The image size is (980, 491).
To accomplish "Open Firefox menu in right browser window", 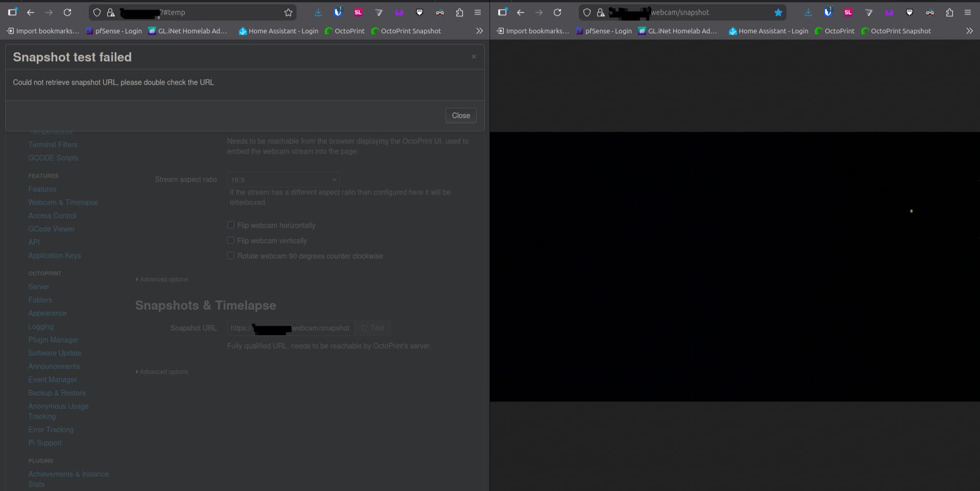I will [x=968, y=12].
